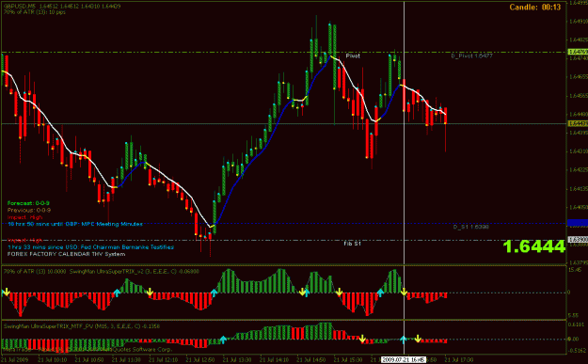This screenshot has width=588, height=364.
Task: Click the 0.6101 scale value of the MTF_PV panel
Action: (x=577, y=324)
